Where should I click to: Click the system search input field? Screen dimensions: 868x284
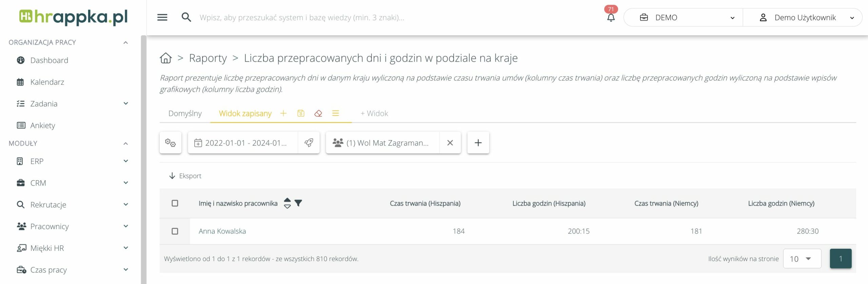click(302, 17)
